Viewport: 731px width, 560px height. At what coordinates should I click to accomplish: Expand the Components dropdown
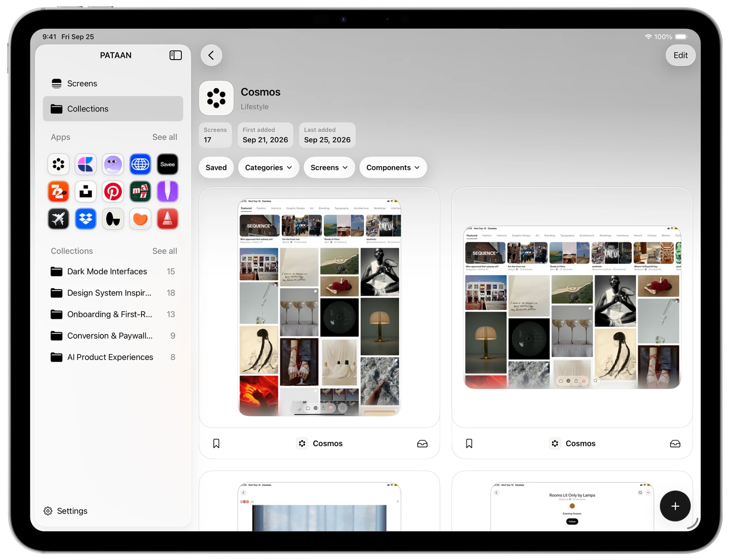point(393,167)
